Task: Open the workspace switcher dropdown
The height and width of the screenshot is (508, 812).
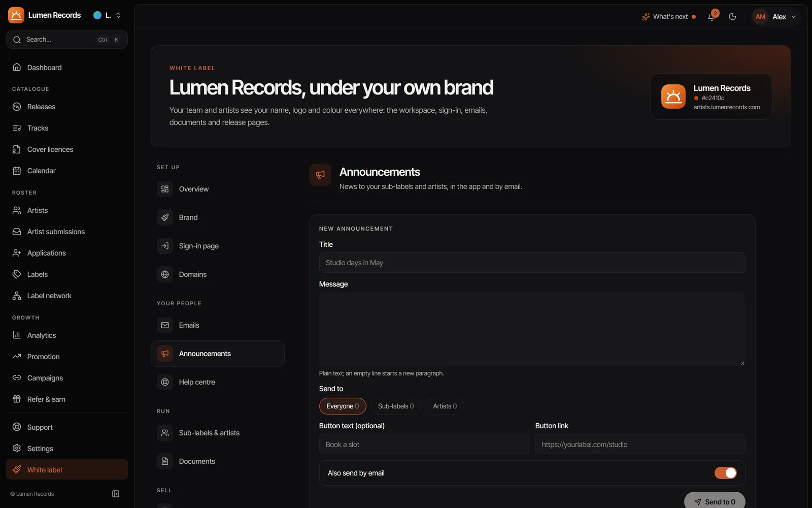Action: pos(107,15)
